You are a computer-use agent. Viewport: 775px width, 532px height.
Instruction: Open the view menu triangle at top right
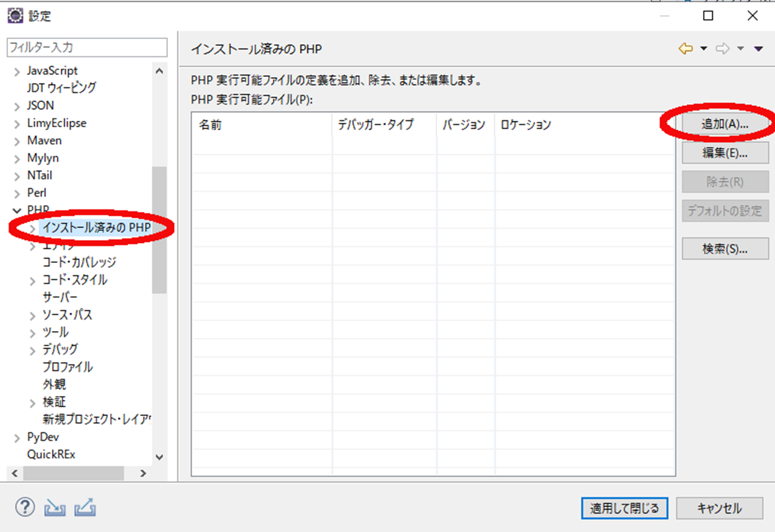tap(758, 48)
